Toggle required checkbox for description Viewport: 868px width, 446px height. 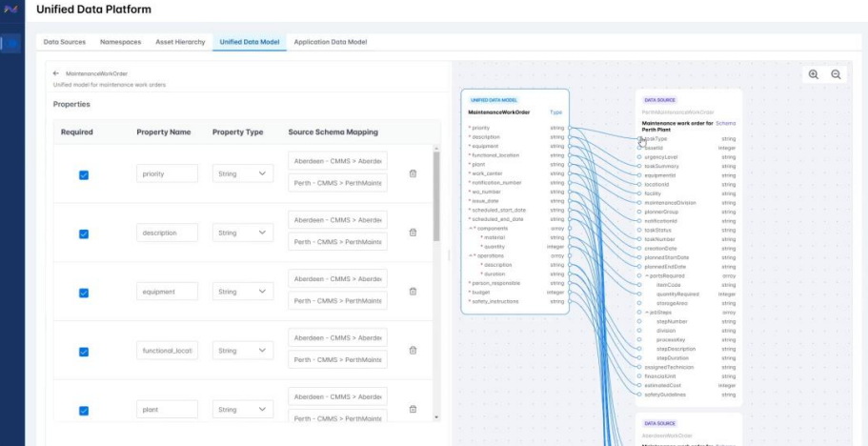tap(84, 234)
